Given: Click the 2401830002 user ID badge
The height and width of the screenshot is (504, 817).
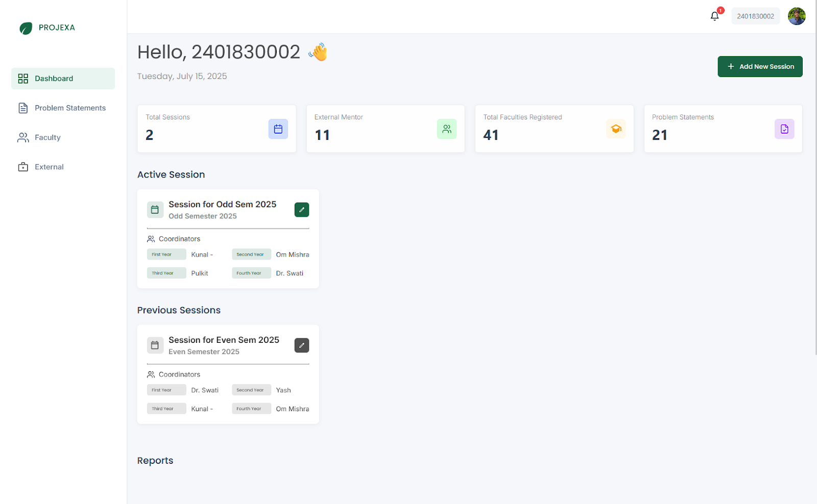Looking at the screenshot, I should [x=755, y=16].
